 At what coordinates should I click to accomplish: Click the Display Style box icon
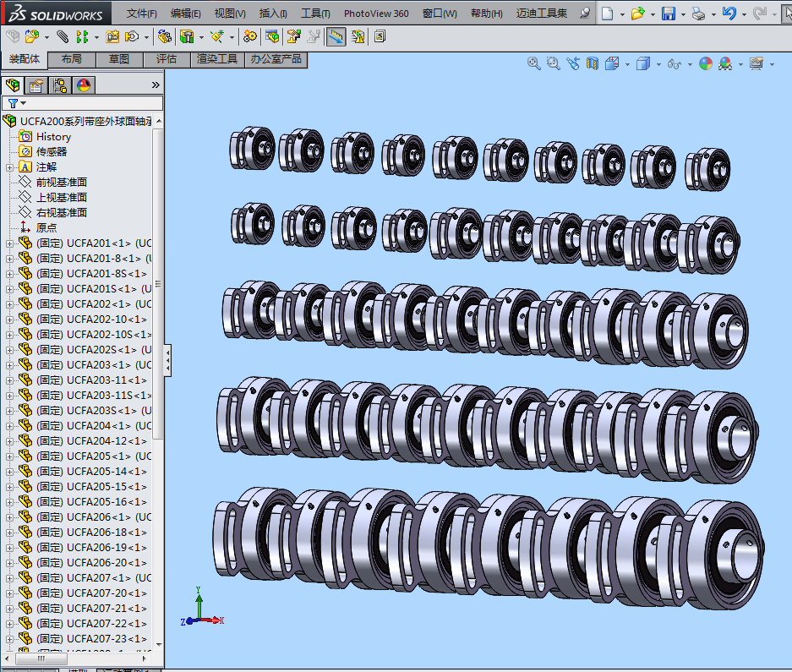point(643,63)
